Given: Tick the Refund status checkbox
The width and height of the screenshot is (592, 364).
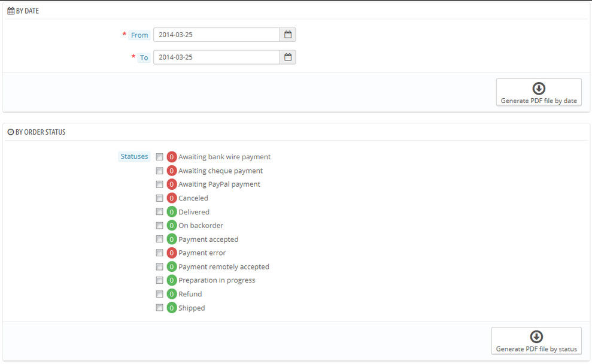Looking at the screenshot, I should point(160,294).
